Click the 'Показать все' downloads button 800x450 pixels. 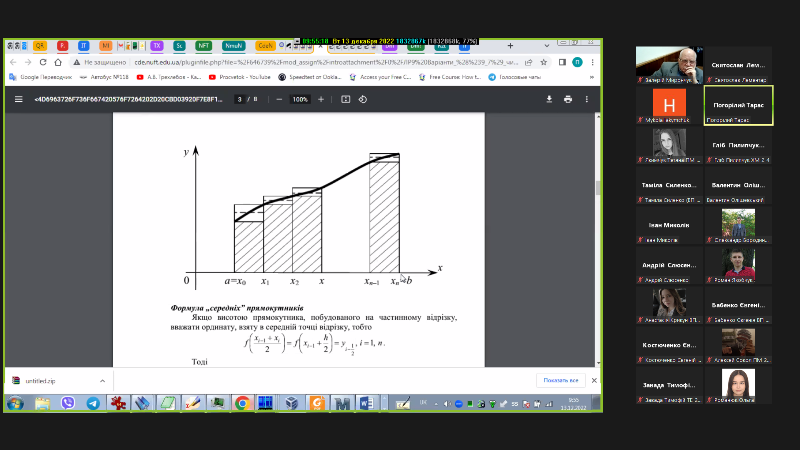pyautogui.click(x=561, y=380)
